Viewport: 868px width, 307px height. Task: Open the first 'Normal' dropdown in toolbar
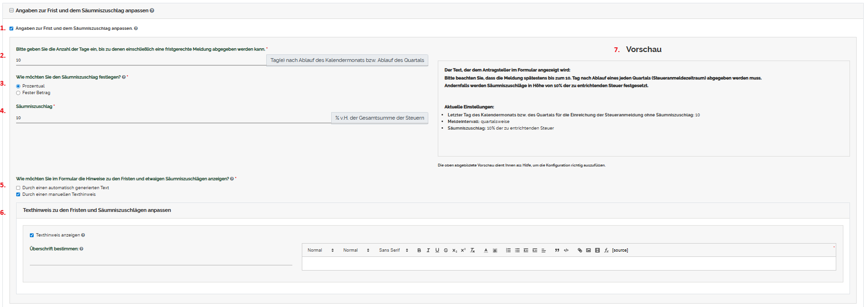click(x=320, y=250)
